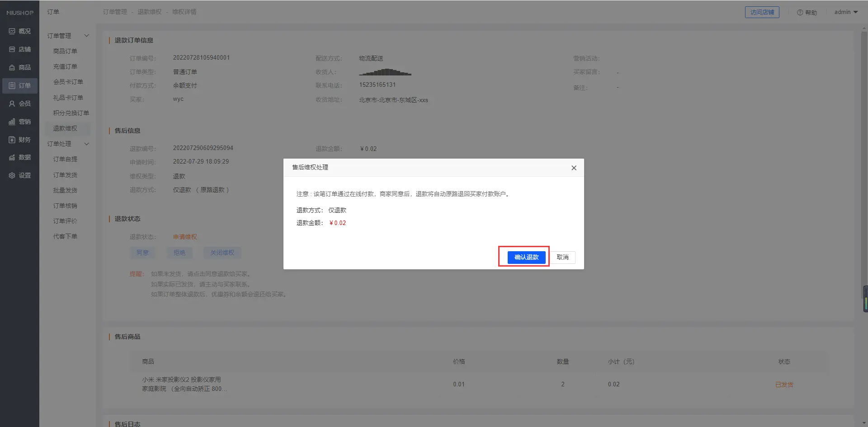Image resolution: width=868 pixels, height=427 pixels.
Task: Open 订单发货 in submenu
Action: 65,175
